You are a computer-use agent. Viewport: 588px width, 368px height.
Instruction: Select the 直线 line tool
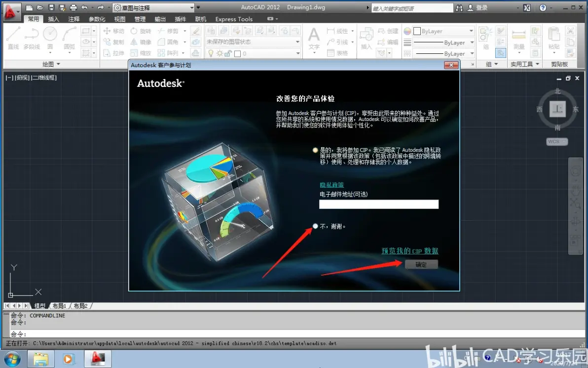pos(13,39)
